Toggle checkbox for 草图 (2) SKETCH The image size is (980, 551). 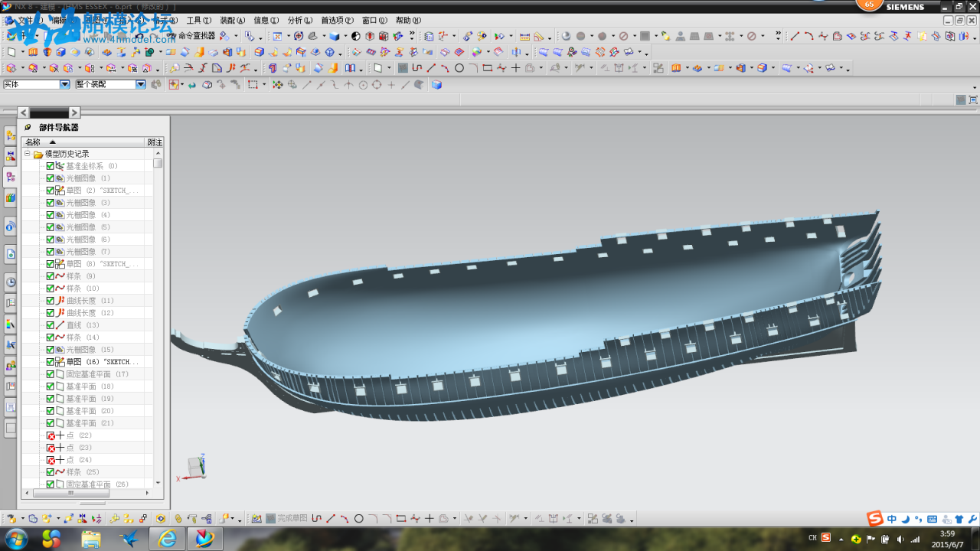click(50, 191)
